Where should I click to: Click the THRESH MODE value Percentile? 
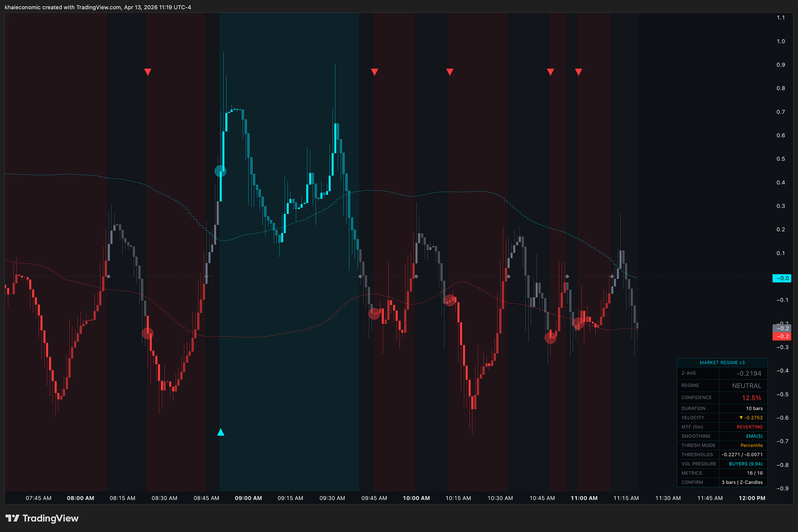click(x=751, y=446)
